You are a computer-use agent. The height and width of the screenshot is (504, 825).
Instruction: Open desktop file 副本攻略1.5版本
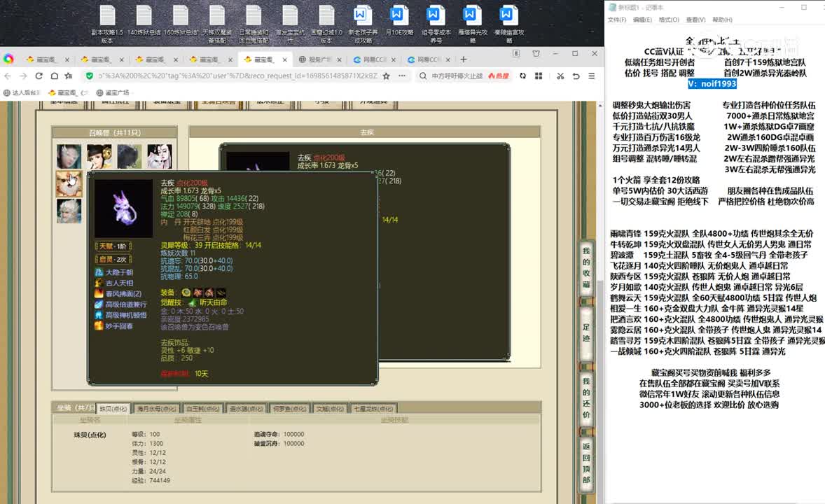107,24
